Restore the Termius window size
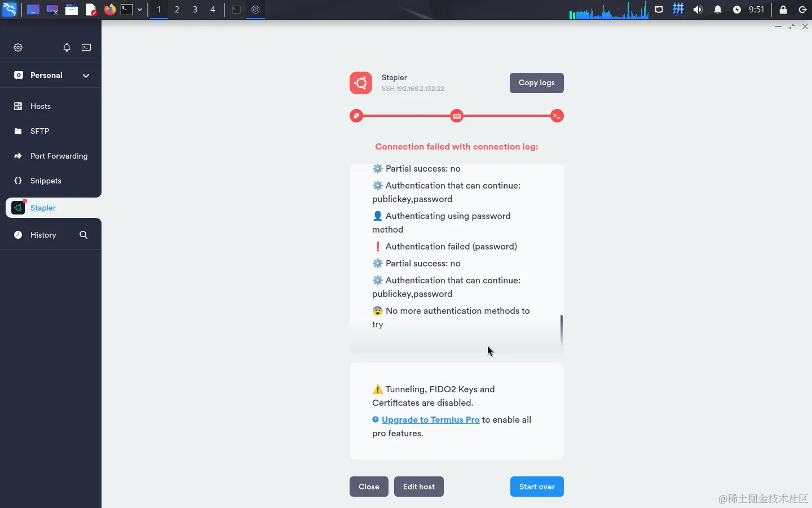The height and width of the screenshot is (508, 812). click(x=792, y=27)
